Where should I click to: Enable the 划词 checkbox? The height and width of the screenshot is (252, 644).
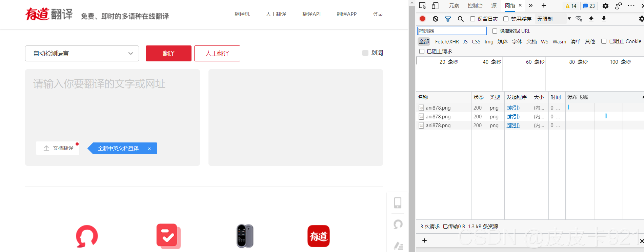[365, 53]
